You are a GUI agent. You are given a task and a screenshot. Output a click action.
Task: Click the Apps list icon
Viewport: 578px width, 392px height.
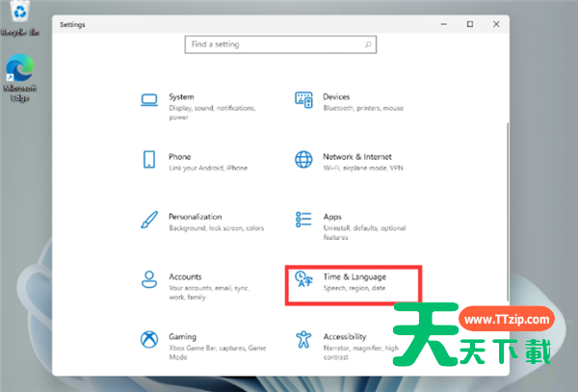(303, 220)
